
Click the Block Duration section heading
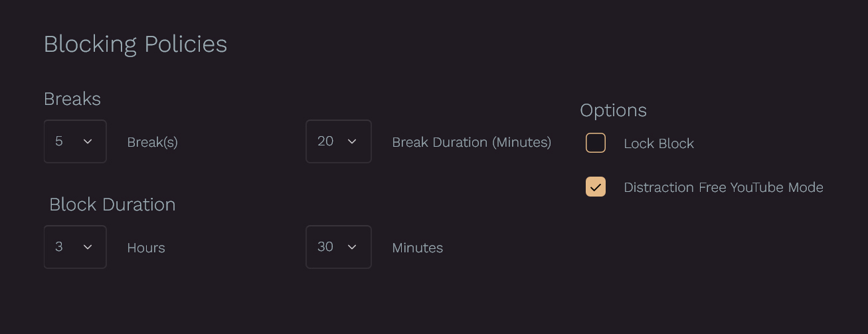click(112, 205)
